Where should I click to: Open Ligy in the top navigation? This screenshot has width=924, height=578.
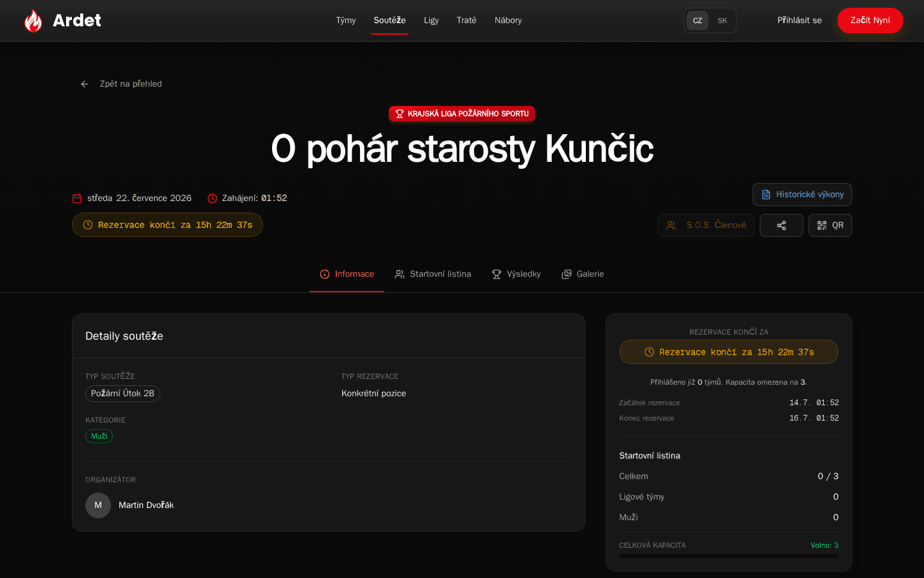[431, 21]
